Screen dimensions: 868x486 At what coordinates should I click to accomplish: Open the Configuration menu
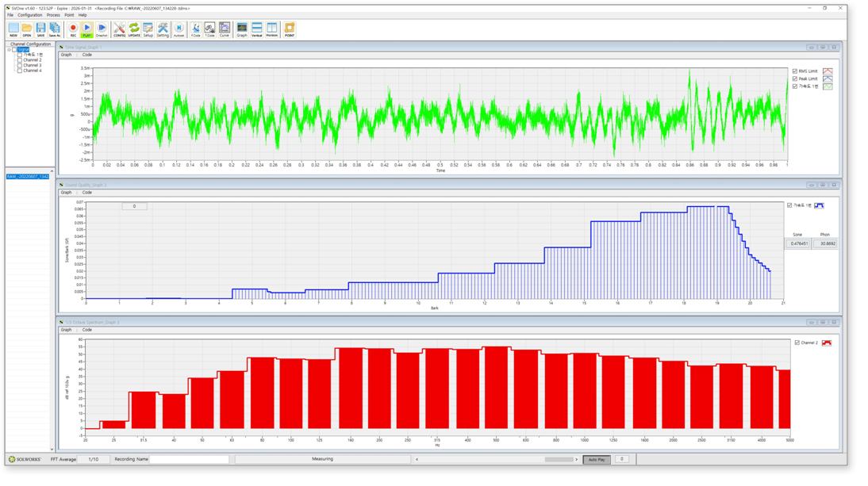point(30,15)
